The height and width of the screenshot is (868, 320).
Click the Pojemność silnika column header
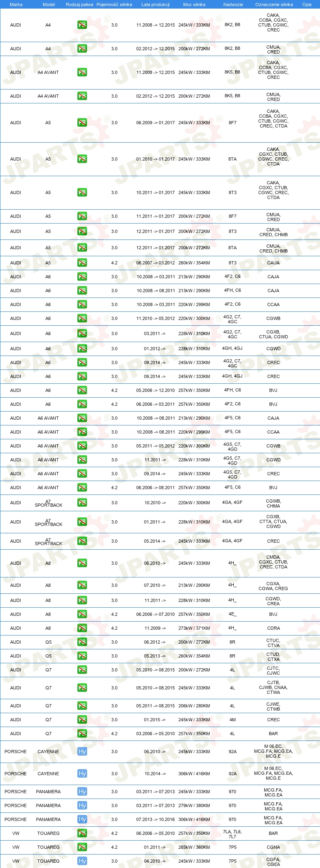114,4
